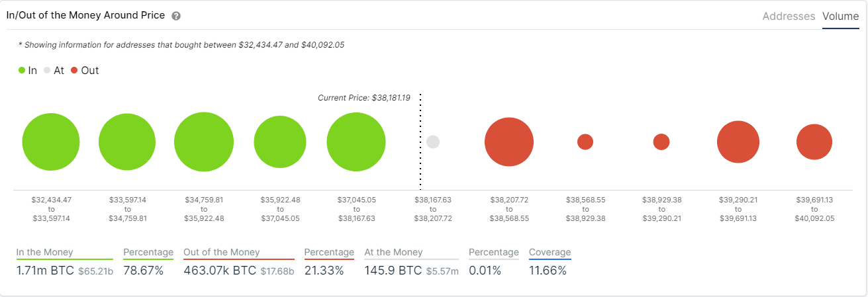Toggle the green In legend item
Image resolution: width=868 pixels, height=297 pixels.
(x=28, y=70)
